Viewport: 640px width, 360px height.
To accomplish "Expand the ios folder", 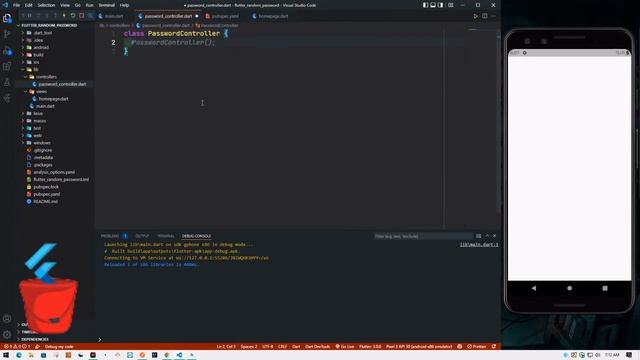I will pyautogui.click(x=36, y=62).
